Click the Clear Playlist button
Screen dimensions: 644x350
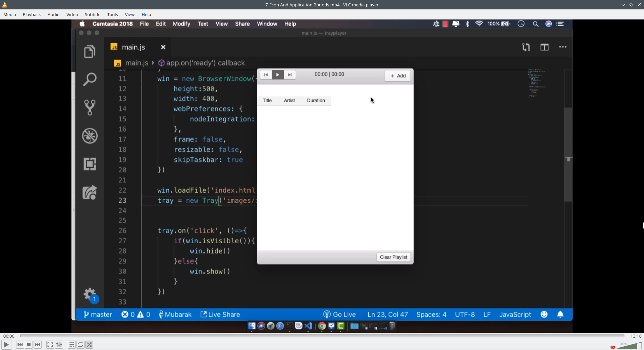pyautogui.click(x=393, y=257)
